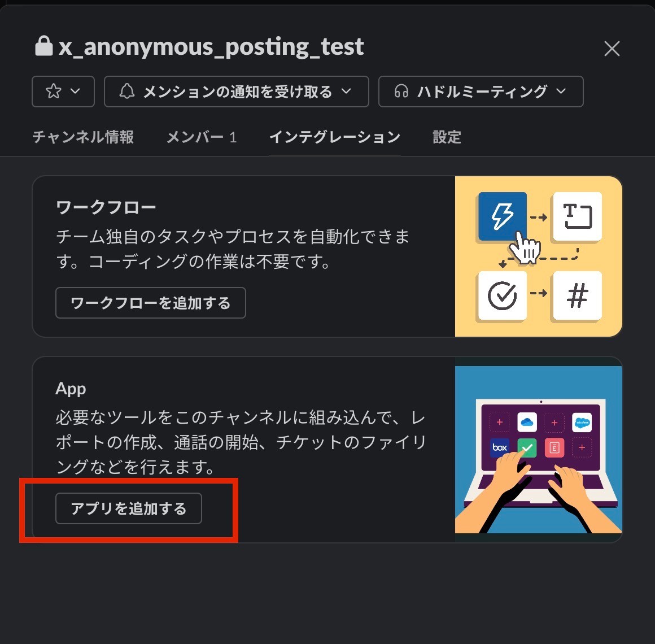This screenshot has width=655, height=644.
Task: Expand the ハドルミーティング chevron options
Action: click(x=561, y=91)
